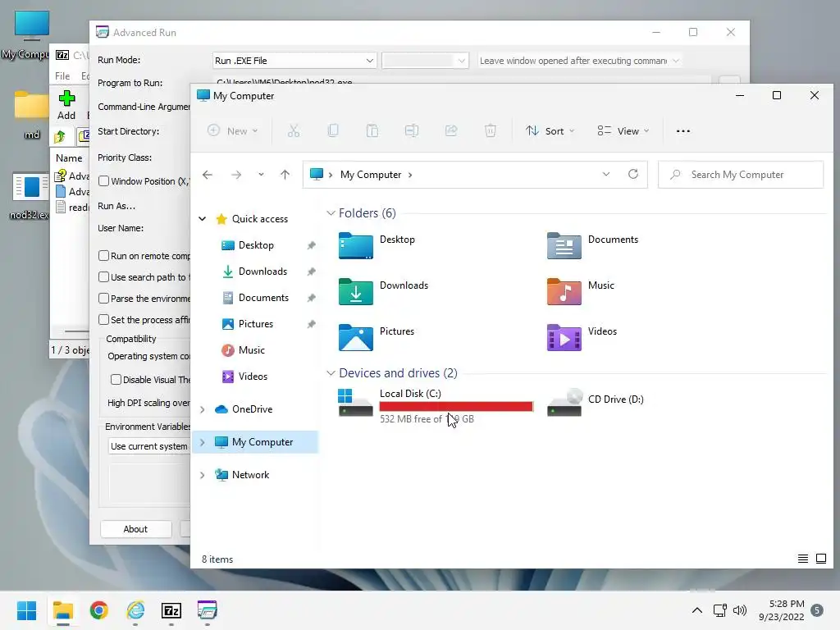Open the three-dot See more menu
Viewport: 840px width, 630px height.
click(683, 130)
